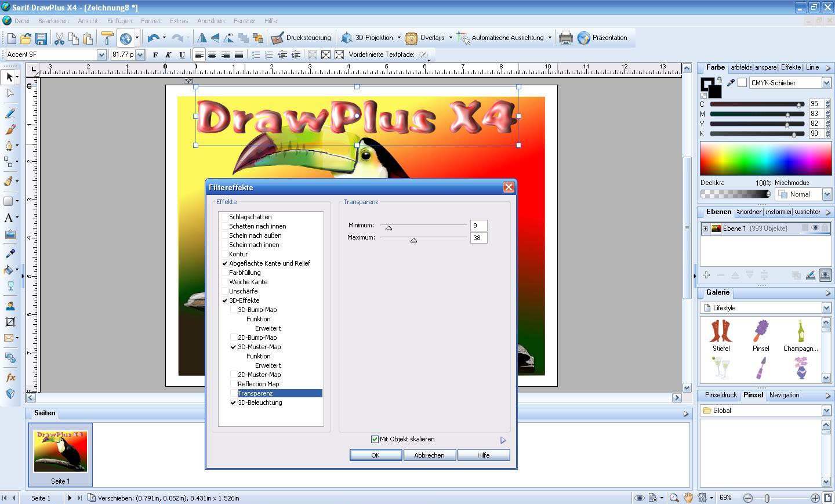Enable the Farbfüllung checkbox
Screen dimensions: 835x504
pos(224,273)
